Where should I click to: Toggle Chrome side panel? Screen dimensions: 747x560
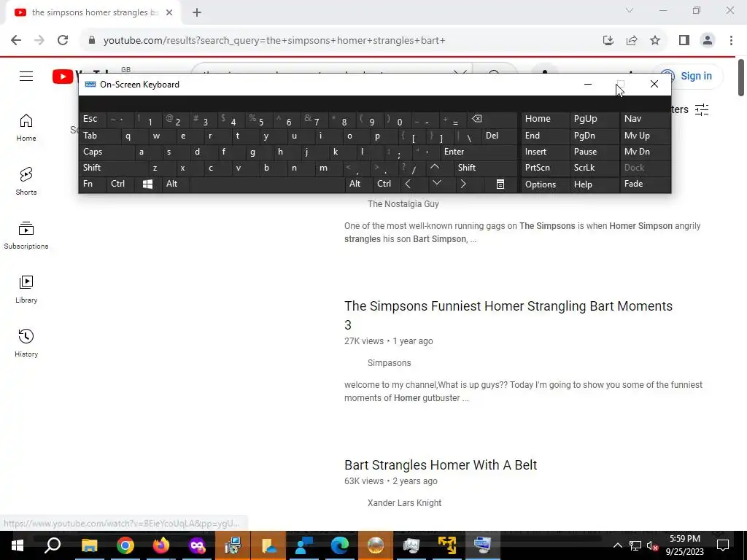(x=684, y=40)
